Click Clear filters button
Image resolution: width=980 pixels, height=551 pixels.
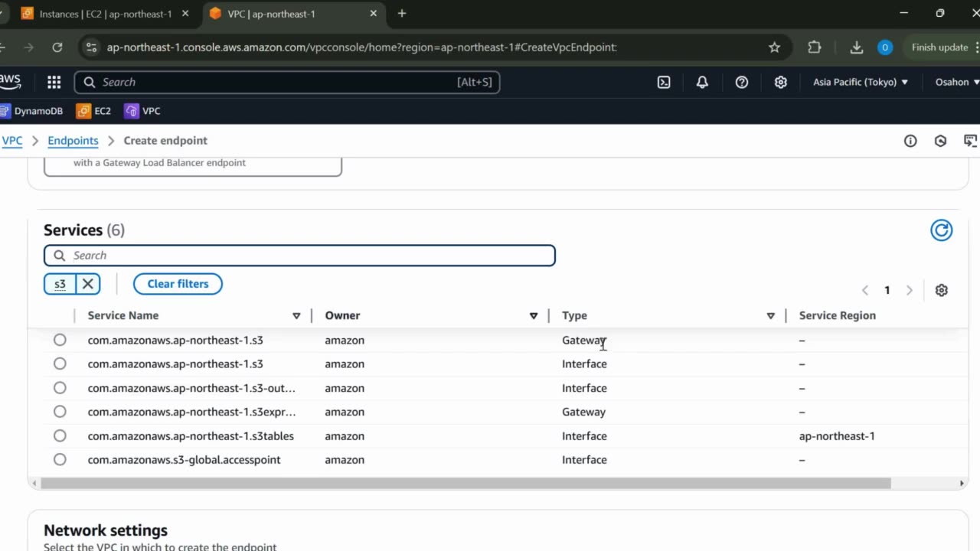point(178,284)
